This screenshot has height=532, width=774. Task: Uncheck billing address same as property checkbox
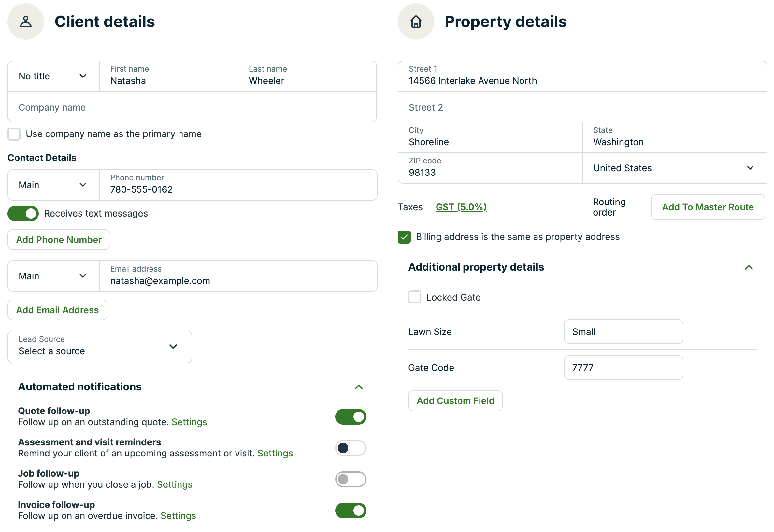(404, 237)
